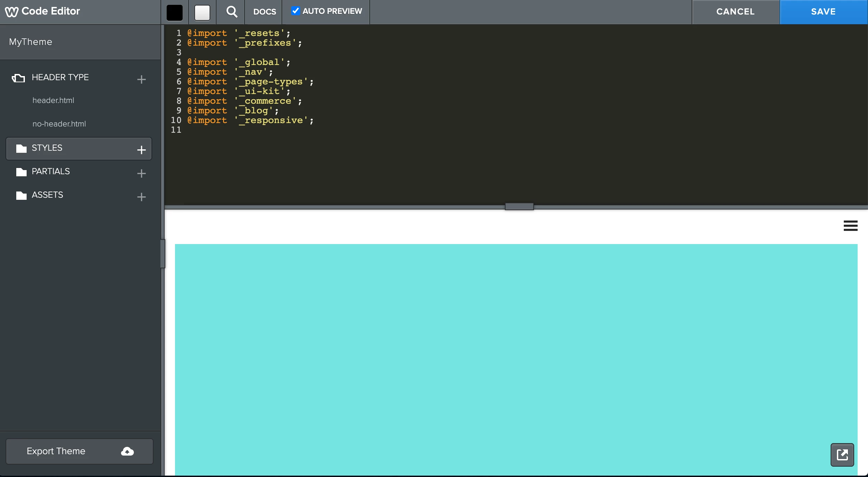The image size is (868, 477).
Task: Open the no-header.html file
Action: [x=59, y=124]
